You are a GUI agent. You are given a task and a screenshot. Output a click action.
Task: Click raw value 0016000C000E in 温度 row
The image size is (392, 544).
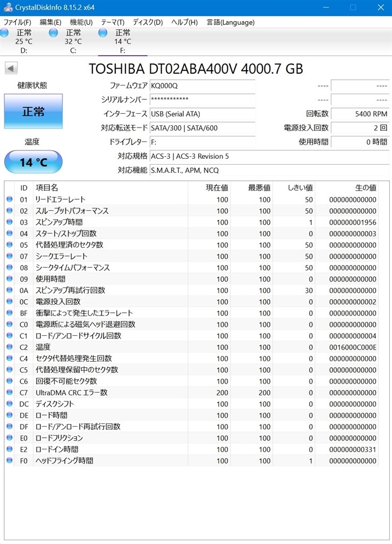click(x=353, y=347)
